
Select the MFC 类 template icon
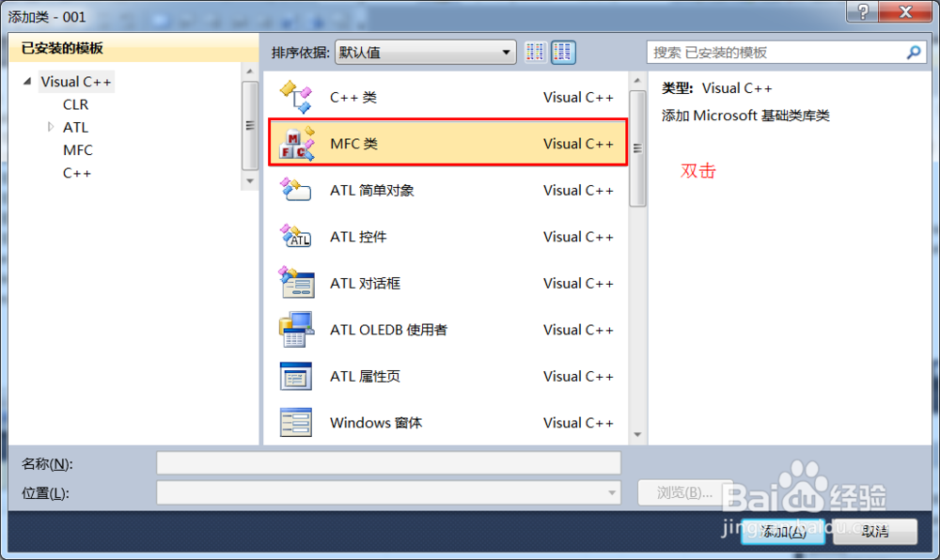click(296, 144)
